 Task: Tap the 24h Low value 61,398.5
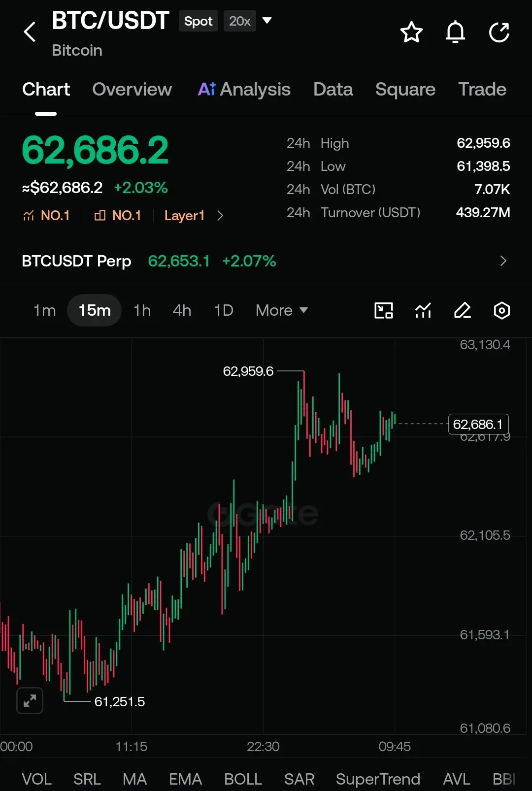pyautogui.click(x=483, y=166)
